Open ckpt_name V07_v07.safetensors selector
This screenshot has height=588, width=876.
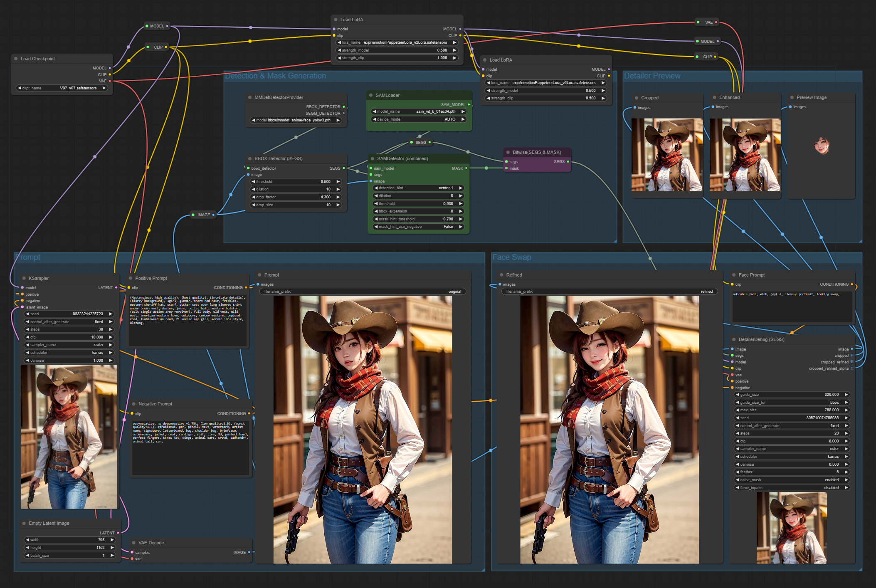tap(62, 88)
